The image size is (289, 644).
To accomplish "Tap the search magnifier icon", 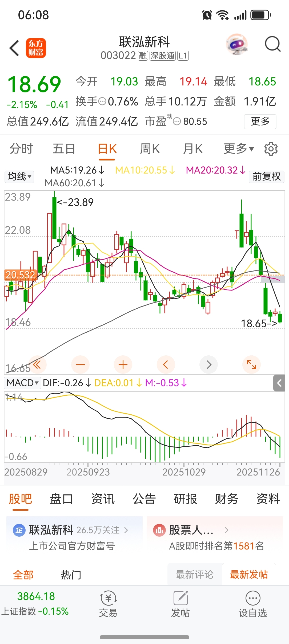I will click(272, 44).
